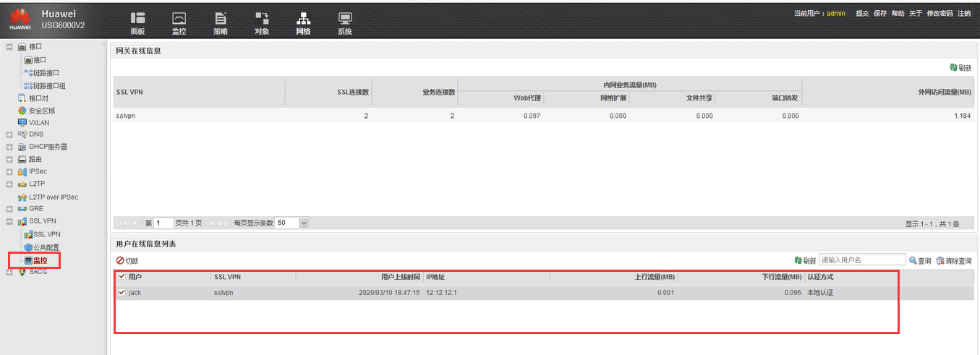Go to the last page arrow
This screenshot has height=355, width=980.
coord(223,223)
